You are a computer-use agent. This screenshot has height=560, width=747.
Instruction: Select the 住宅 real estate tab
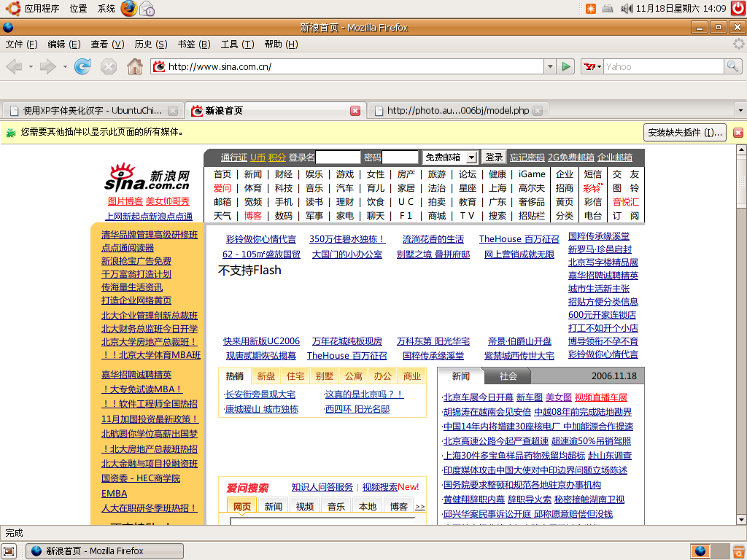[295, 376]
